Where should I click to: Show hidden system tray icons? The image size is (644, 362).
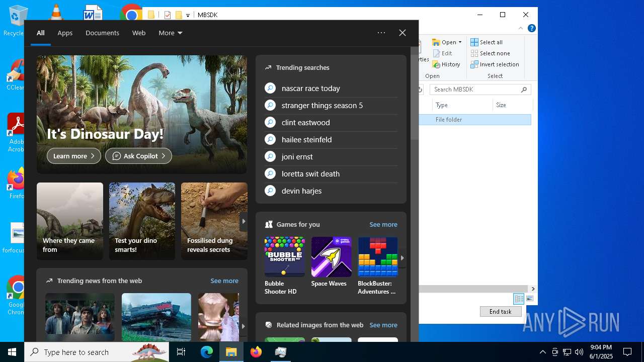pos(542,352)
